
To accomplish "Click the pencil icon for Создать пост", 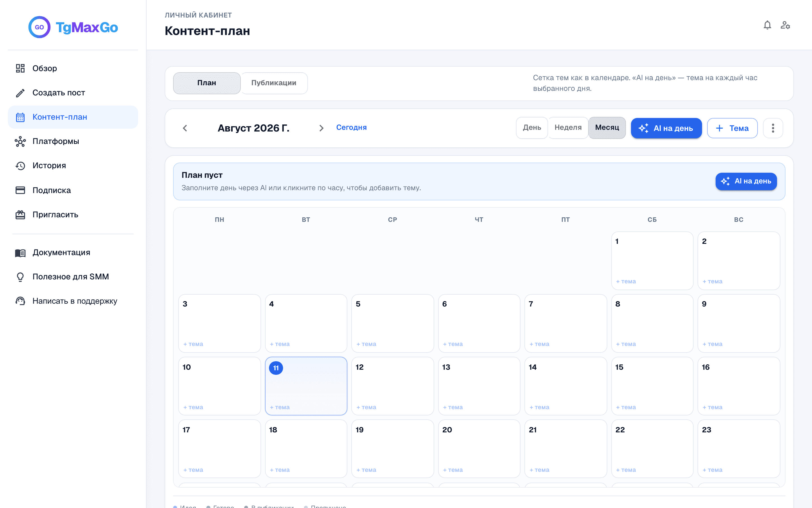I will [x=20, y=93].
